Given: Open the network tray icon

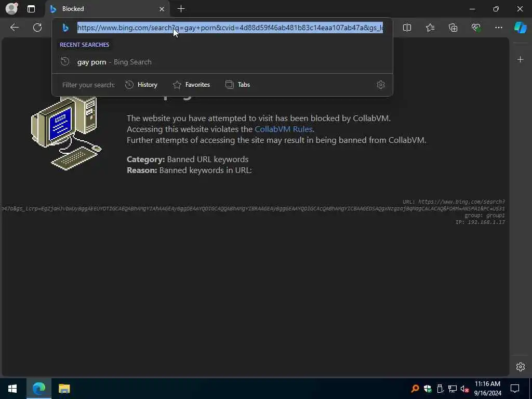Looking at the screenshot, I should click(x=453, y=389).
